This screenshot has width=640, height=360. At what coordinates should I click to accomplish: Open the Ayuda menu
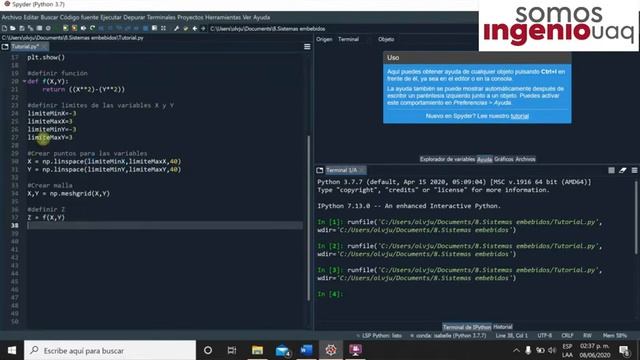click(261, 18)
